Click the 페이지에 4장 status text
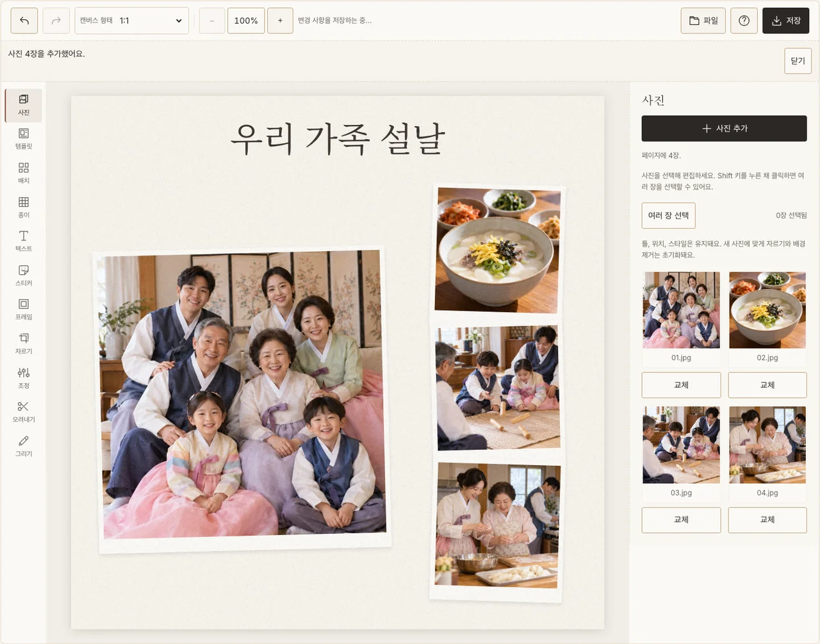Screen dimensions: 820x644 click(x=661, y=155)
